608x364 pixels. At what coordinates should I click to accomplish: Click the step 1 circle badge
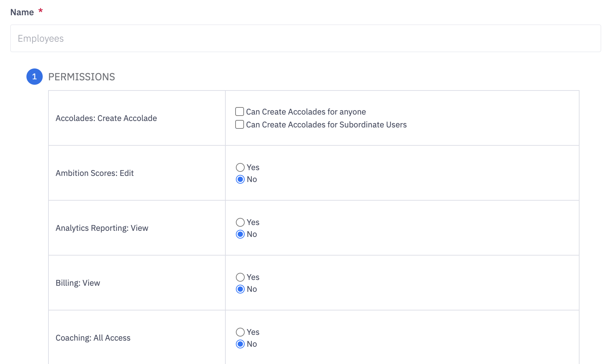pyautogui.click(x=35, y=77)
